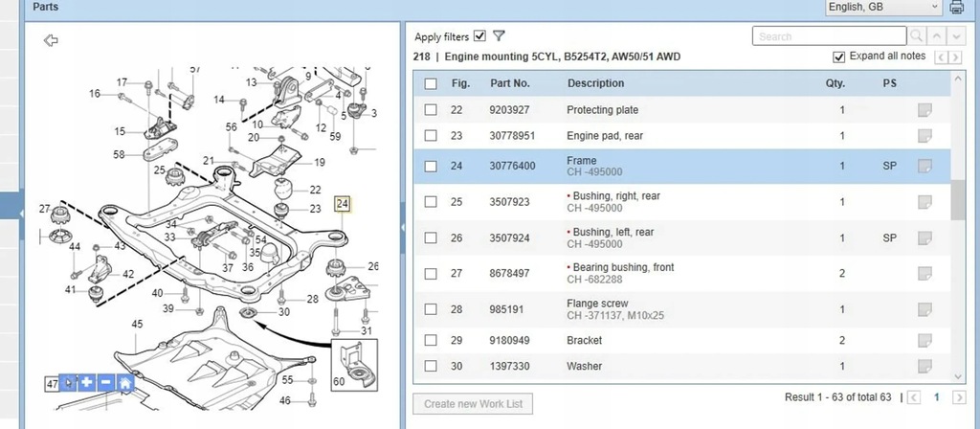Image resolution: width=980 pixels, height=429 pixels.
Task: Open the filter funnel icon
Action: coord(499,35)
